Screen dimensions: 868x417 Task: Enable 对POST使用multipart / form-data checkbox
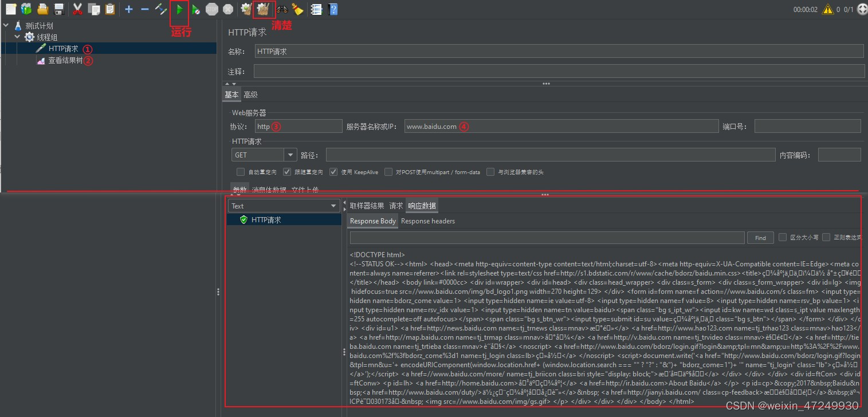(388, 172)
